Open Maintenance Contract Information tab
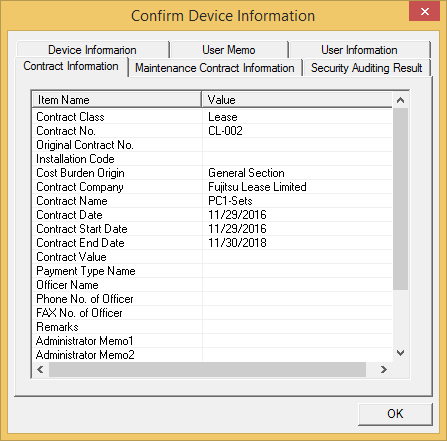Viewport: 447px width, 441px height. [215, 68]
